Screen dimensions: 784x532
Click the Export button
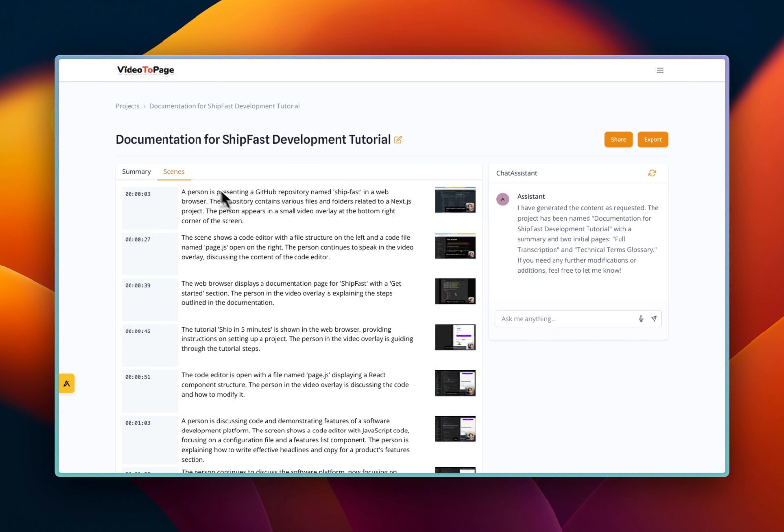point(653,139)
